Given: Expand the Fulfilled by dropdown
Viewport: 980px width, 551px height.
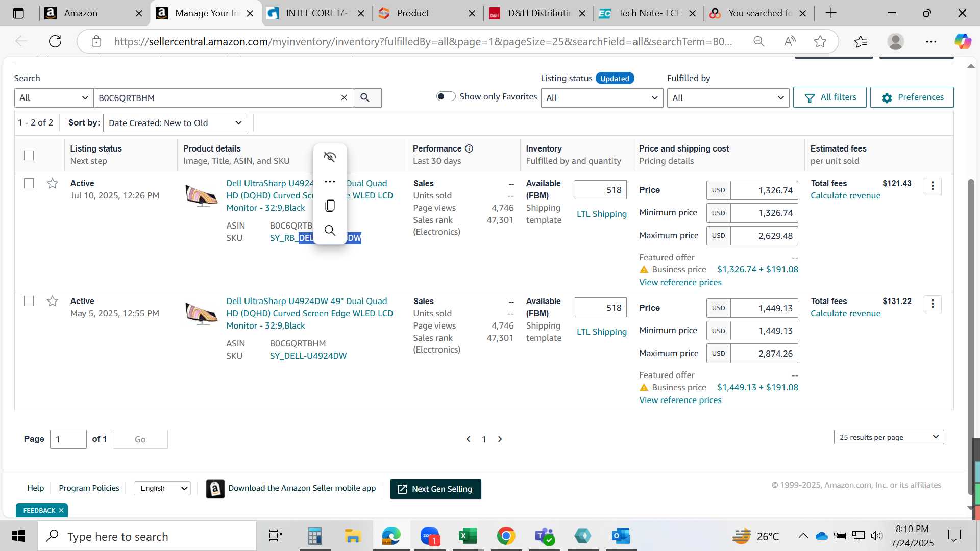Looking at the screenshot, I should (728, 97).
